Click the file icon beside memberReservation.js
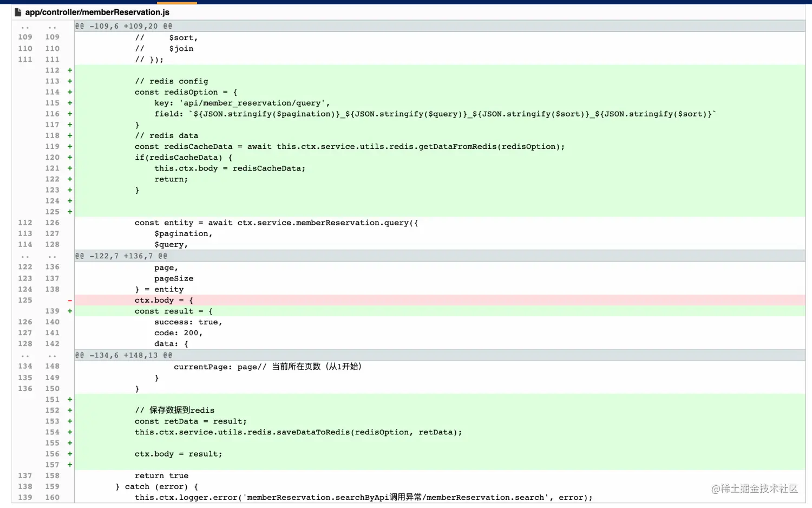The height and width of the screenshot is (508, 812). pyautogui.click(x=18, y=12)
